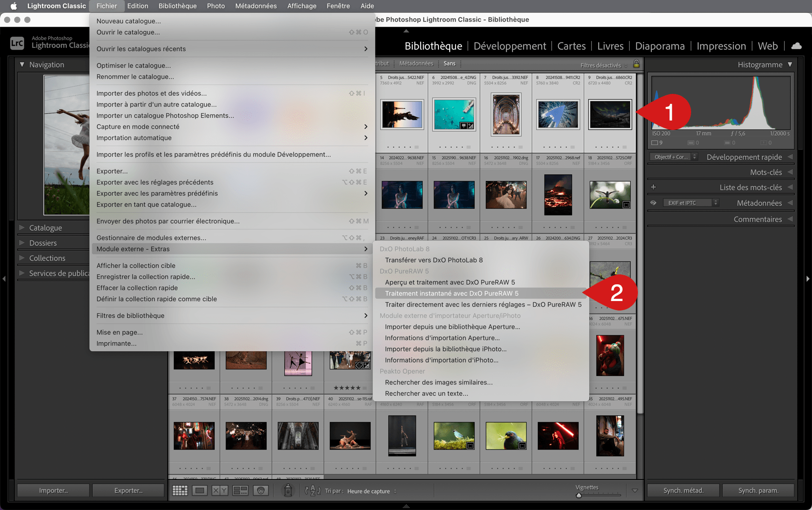Expand the Collections panel

21,258
